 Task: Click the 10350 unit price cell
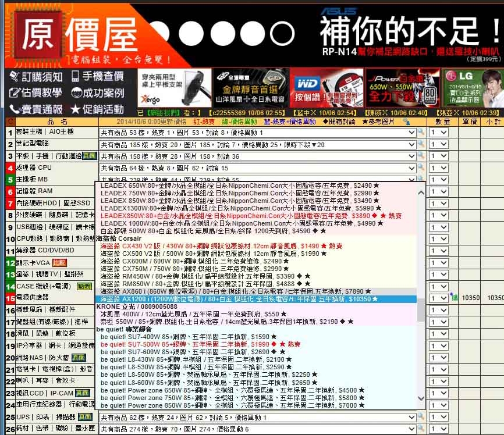(470, 298)
